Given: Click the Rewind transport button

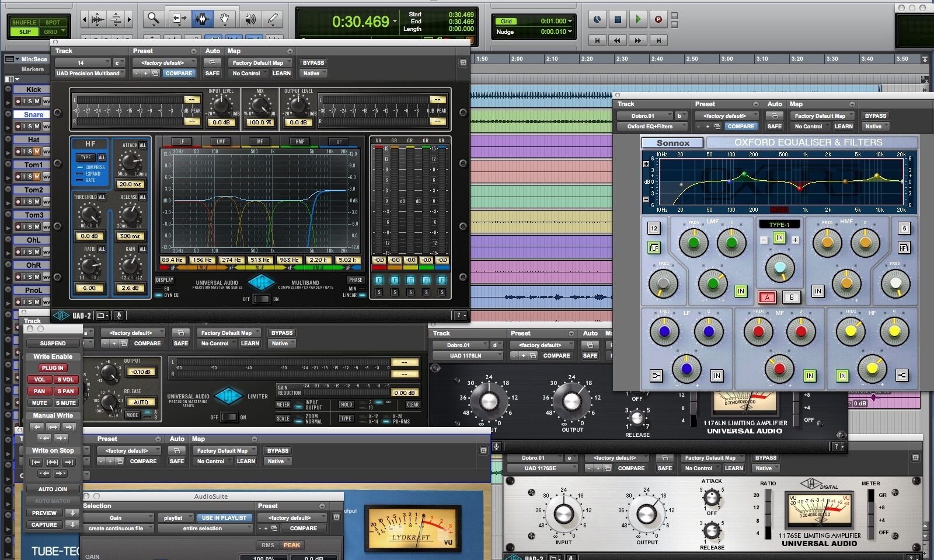Looking at the screenshot, I should (x=618, y=40).
